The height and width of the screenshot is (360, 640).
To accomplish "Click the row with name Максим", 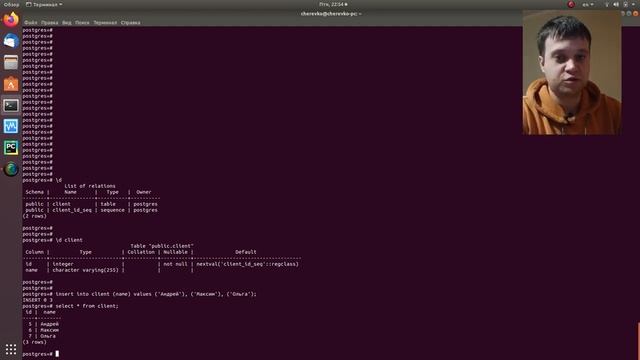I will point(43,330).
